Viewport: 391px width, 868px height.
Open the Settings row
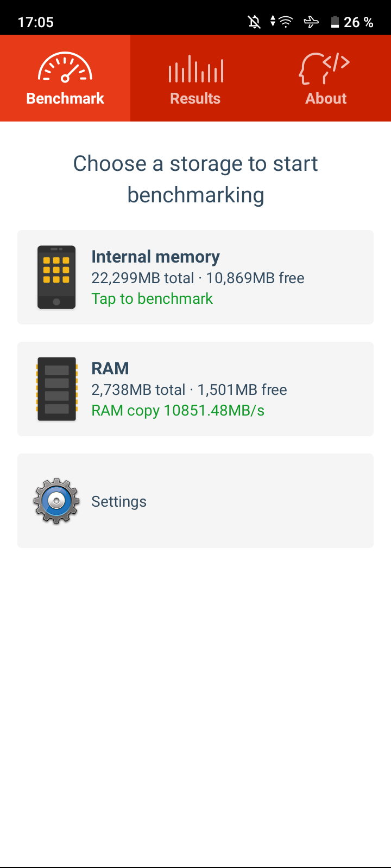pos(195,501)
